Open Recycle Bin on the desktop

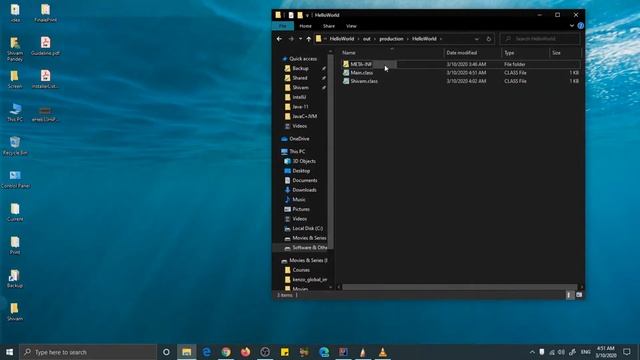15,146
